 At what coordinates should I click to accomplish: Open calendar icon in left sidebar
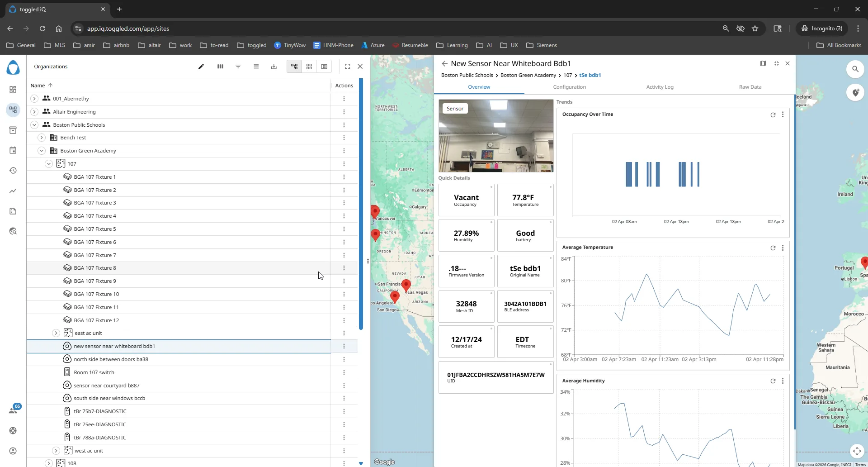pyautogui.click(x=13, y=150)
